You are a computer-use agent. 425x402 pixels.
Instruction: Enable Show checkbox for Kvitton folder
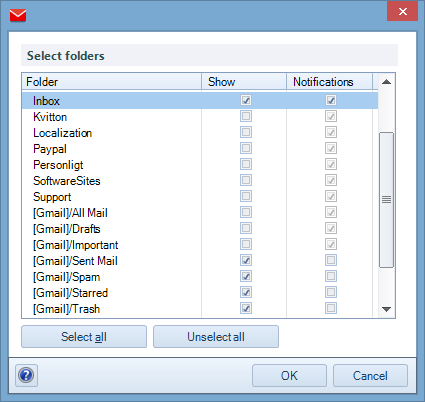246,116
